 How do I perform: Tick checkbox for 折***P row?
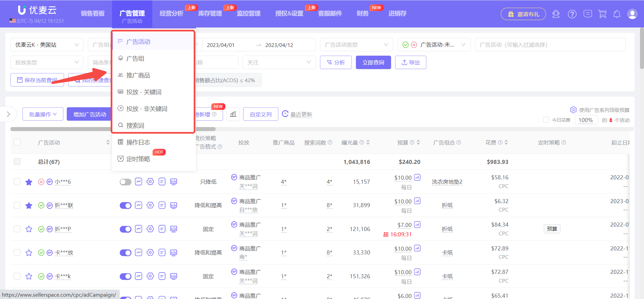[x=17, y=229]
